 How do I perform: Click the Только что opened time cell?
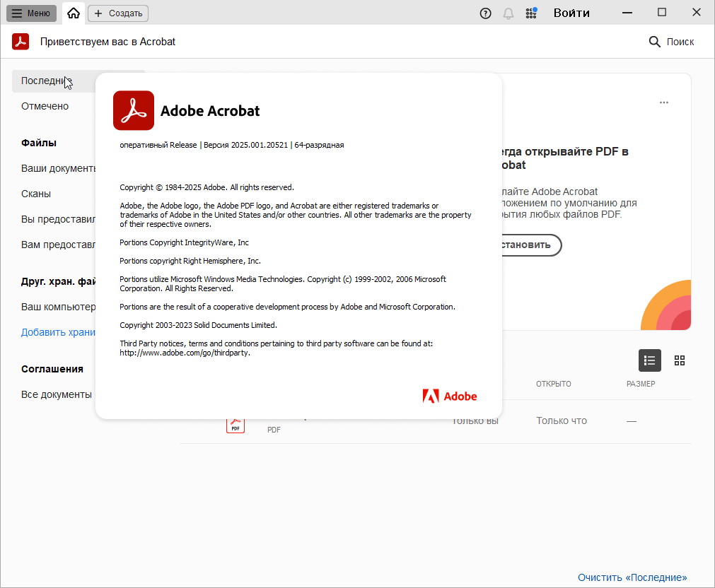(562, 421)
